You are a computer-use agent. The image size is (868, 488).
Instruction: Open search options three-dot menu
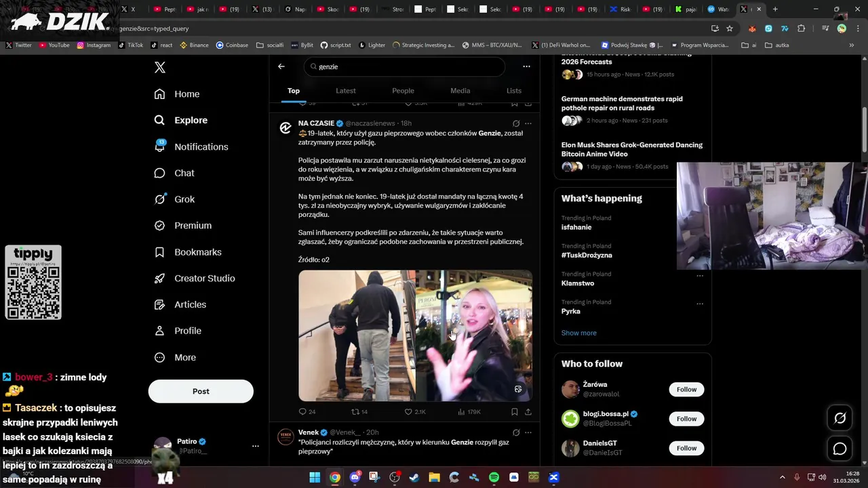pos(526,66)
